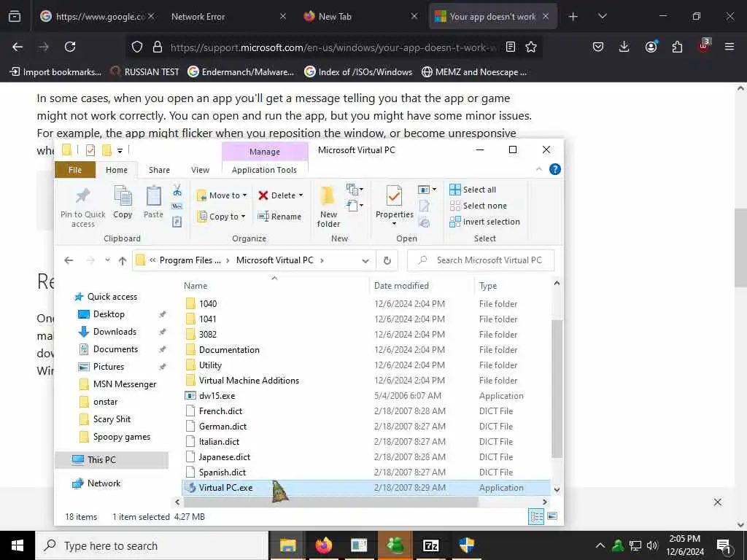
Task: Go back in Explorer navigation
Action: tap(69, 260)
